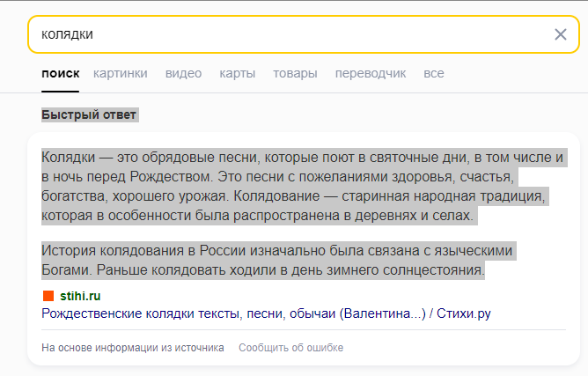This screenshot has height=376, width=588.
Task: Click the orange stihi.ru favicon square
Action: tap(48, 296)
